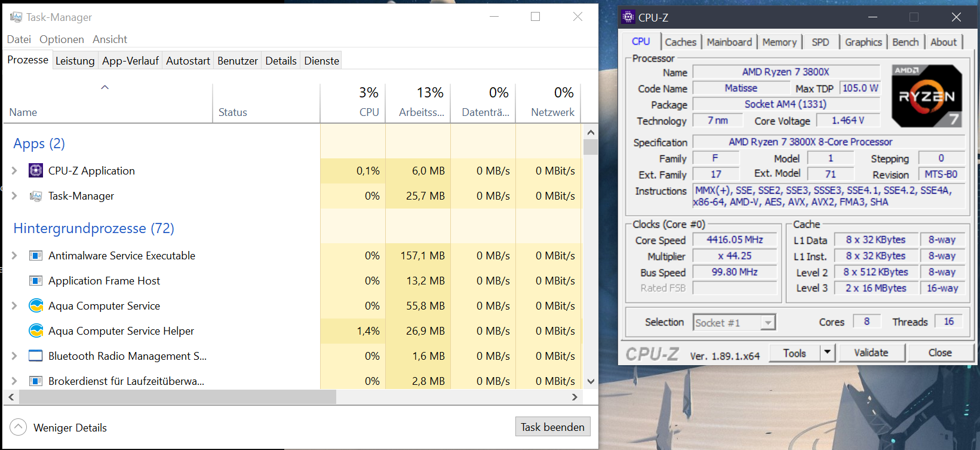Collapse details with Weniger Details arrow

pos(19,427)
